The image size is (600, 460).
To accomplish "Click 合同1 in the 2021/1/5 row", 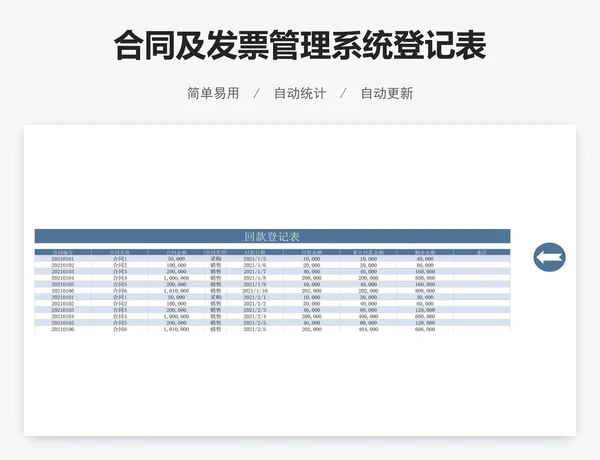I will click(x=120, y=259).
